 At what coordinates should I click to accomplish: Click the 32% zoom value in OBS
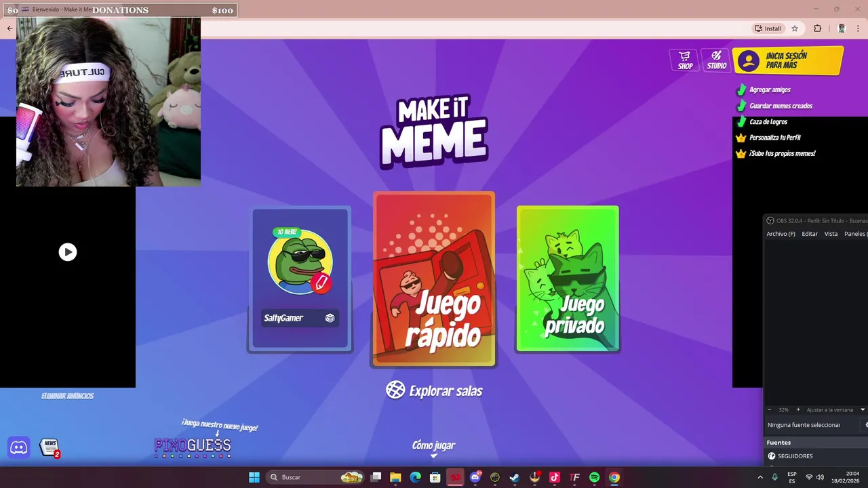click(783, 409)
